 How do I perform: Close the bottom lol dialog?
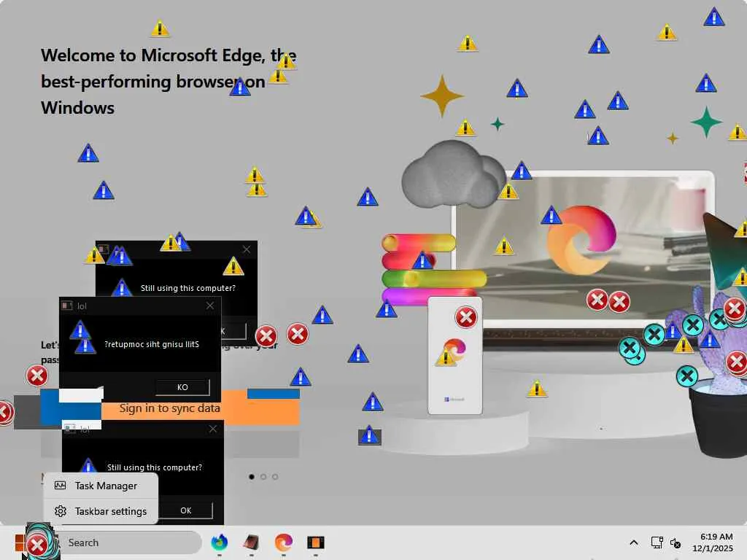click(213, 429)
